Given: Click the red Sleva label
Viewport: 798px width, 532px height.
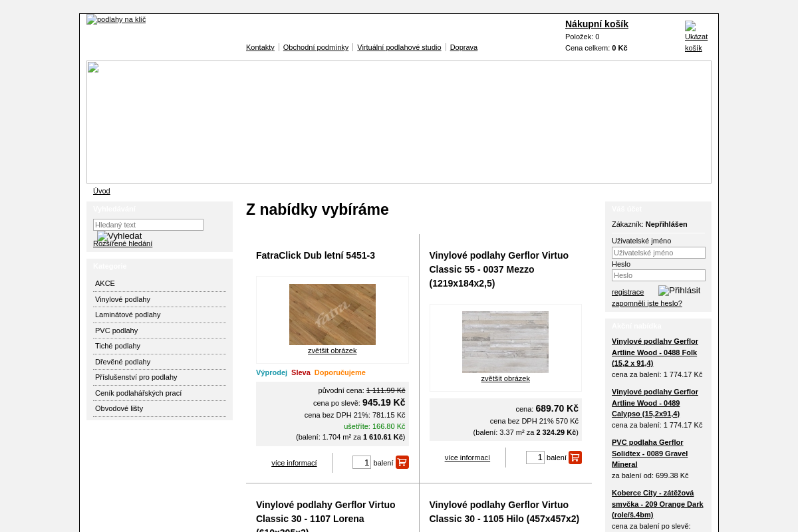Looking at the screenshot, I should point(301,372).
